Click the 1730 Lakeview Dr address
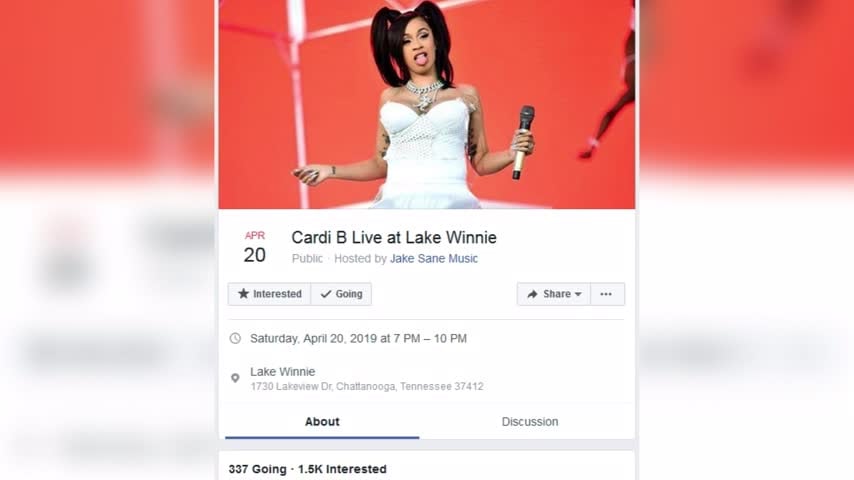The image size is (854, 480). pyautogui.click(x=367, y=386)
